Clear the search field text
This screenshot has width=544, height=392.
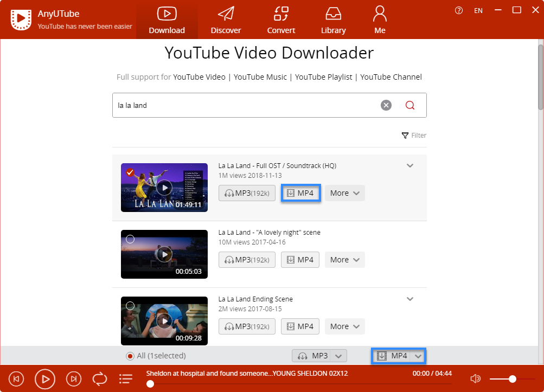(x=386, y=105)
